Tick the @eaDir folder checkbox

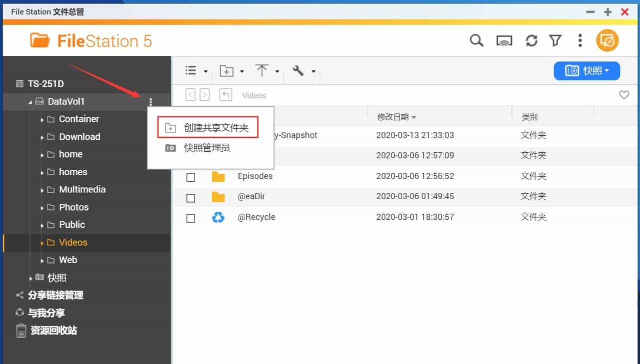(190, 198)
